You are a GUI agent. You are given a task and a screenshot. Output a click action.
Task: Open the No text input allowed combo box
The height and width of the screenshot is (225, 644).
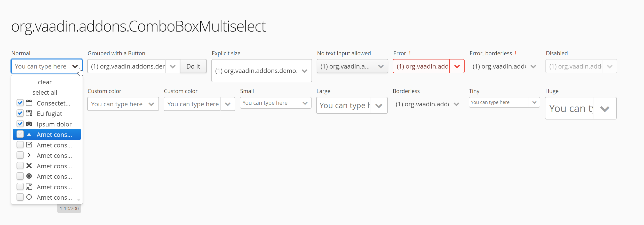(x=352, y=66)
